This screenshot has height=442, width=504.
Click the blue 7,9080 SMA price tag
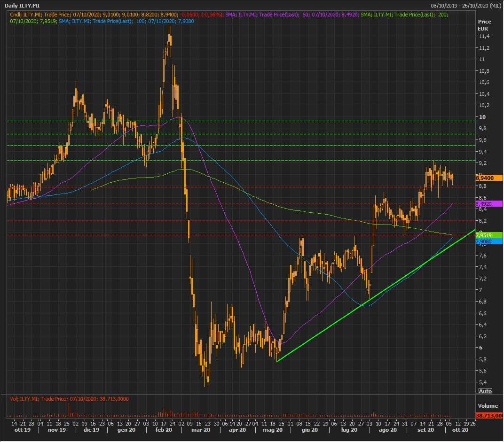[489, 241]
